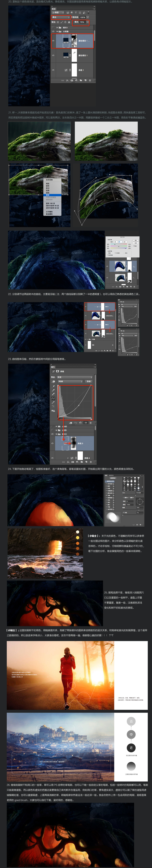Toggle the layer filter on/off switch
Screen dimensions: 152x868
coord(88,12)
